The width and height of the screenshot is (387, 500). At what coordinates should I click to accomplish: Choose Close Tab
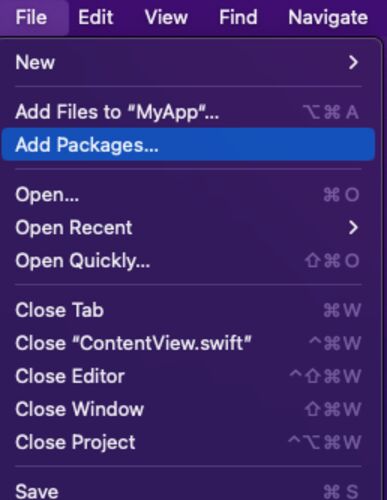pos(188,310)
